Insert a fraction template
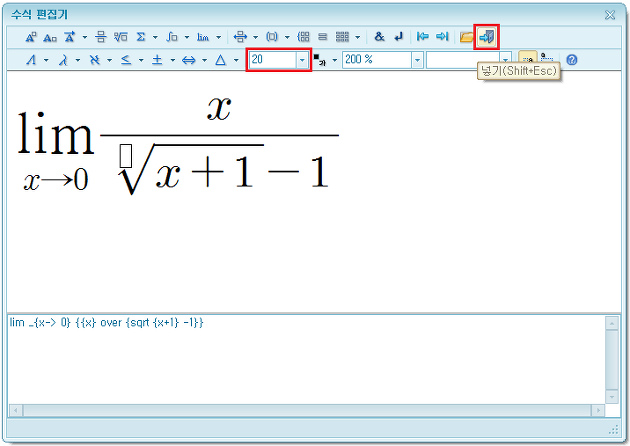Image resolution: width=630 pixels, height=446 pixels. 101,37
